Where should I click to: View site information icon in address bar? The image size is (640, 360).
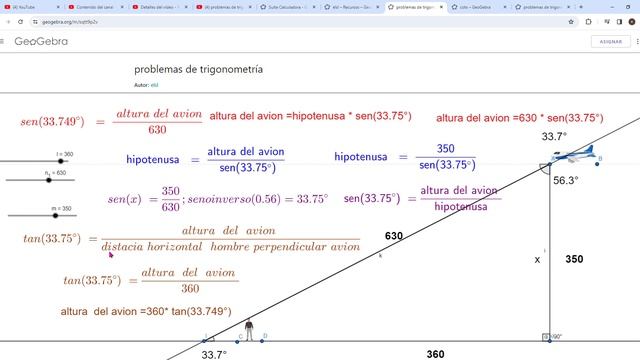35,22
